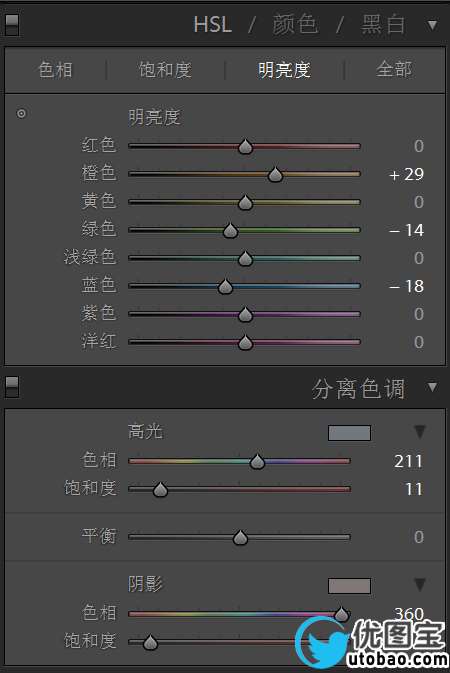Click the 阴影 section label

pos(145,584)
